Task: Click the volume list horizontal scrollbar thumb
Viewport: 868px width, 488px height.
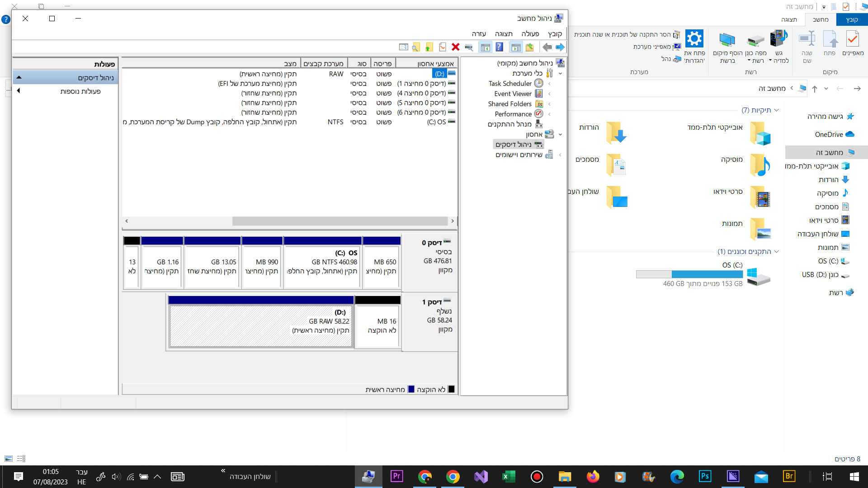Action: tap(340, 221)
